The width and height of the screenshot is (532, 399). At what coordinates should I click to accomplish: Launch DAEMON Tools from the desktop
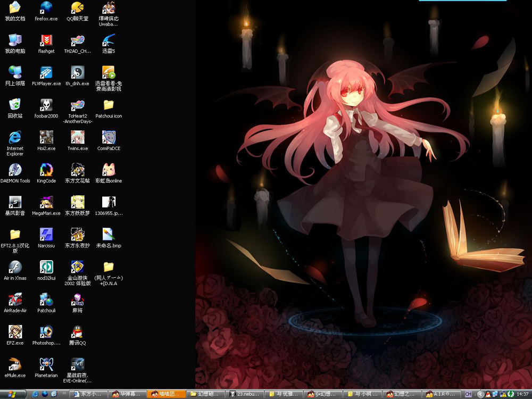[15, 174]
